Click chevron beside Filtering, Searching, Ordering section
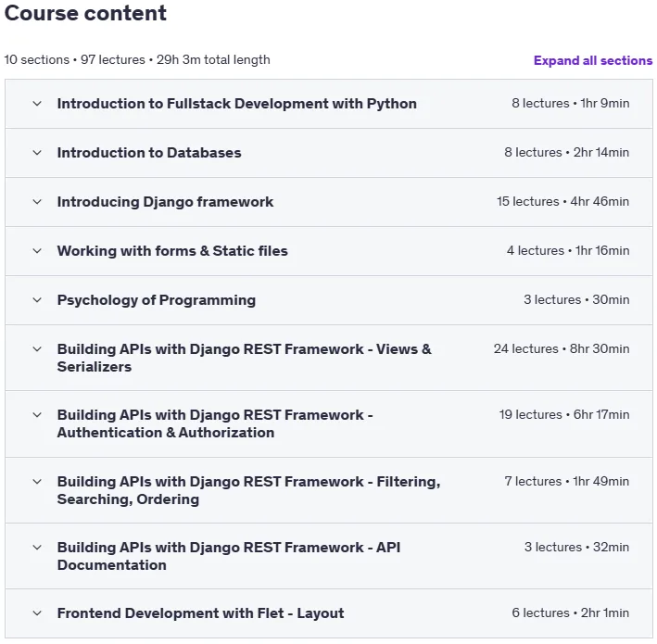Viewport: 657px width, 644px height. (37, 482)
